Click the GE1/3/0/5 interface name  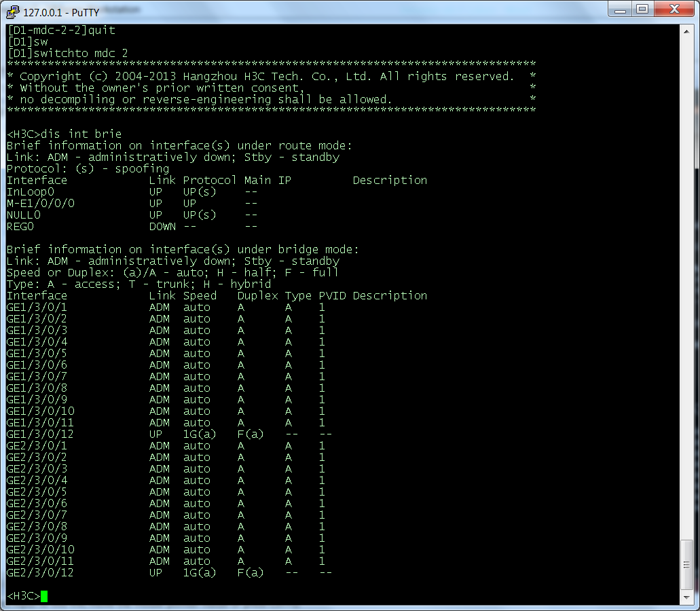coord(37,354)
